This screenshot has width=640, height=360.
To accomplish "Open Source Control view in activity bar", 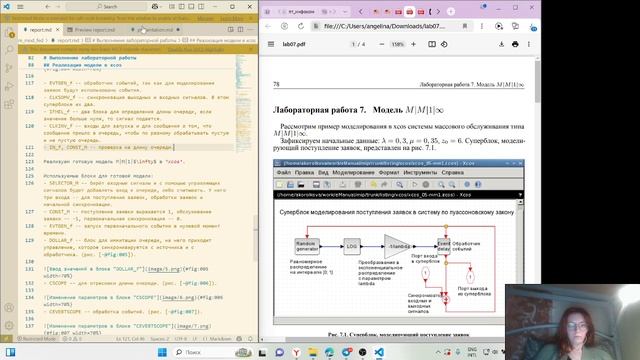I will [9, 68].
